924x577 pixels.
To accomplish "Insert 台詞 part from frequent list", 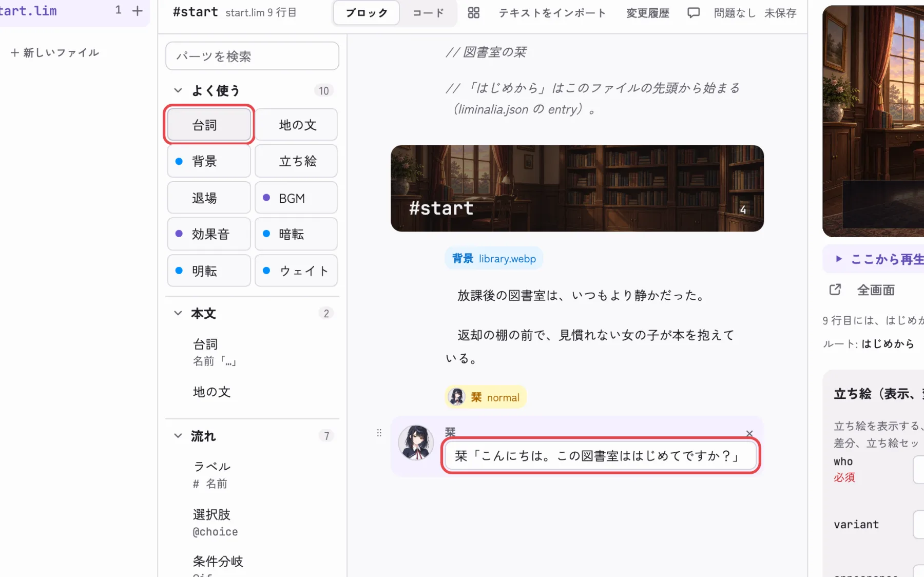I will [209, 125].
